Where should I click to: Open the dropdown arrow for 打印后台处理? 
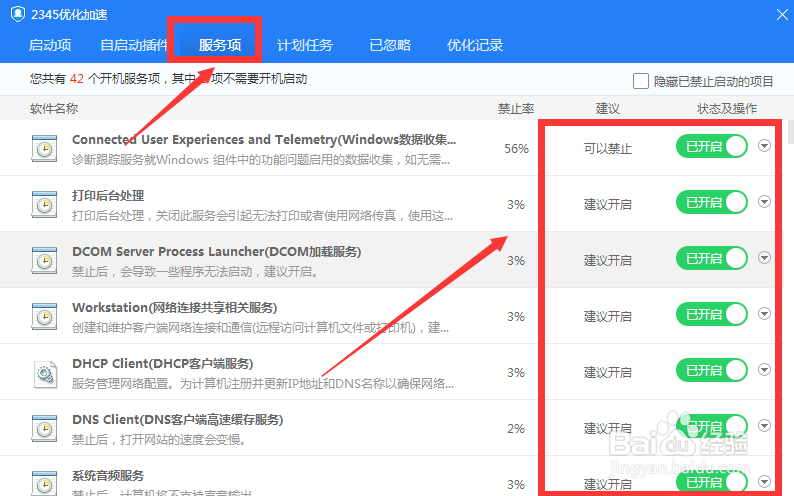tap(765, 202)
